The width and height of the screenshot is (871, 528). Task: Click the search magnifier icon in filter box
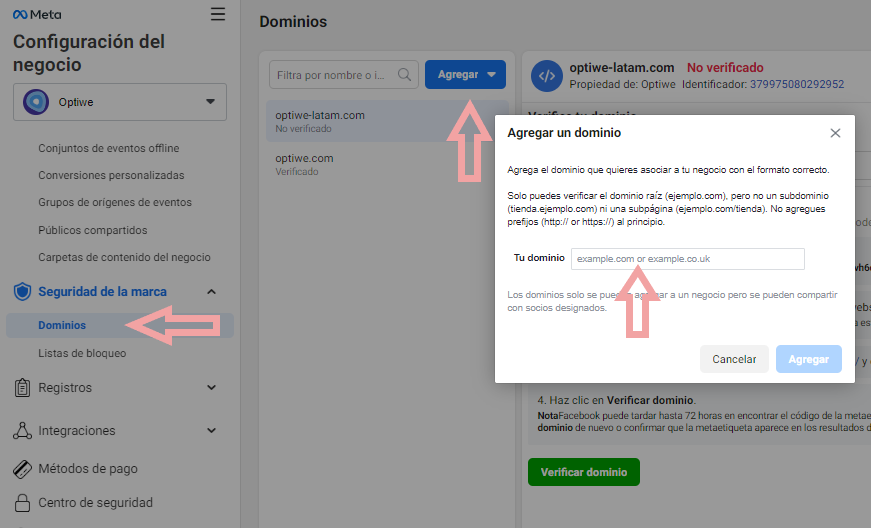pyautogui.click(x=405, y=74)
